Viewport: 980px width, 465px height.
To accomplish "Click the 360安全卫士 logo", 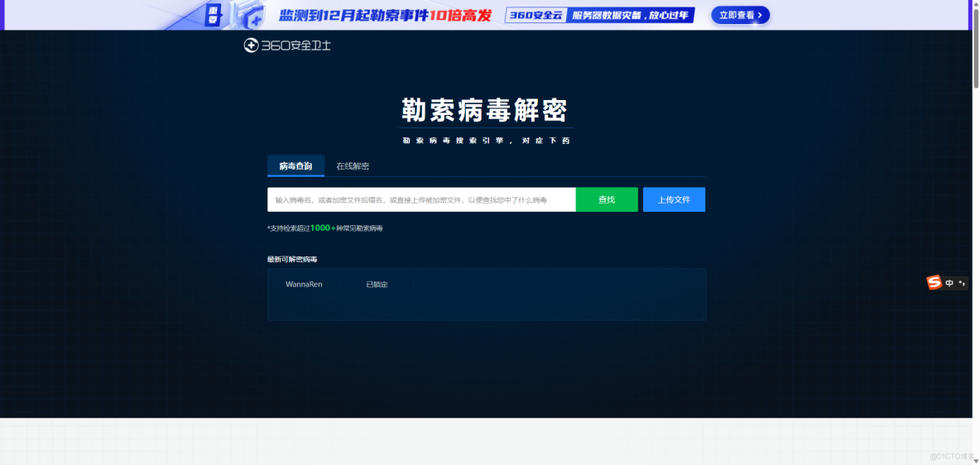I will pos(287,46).
